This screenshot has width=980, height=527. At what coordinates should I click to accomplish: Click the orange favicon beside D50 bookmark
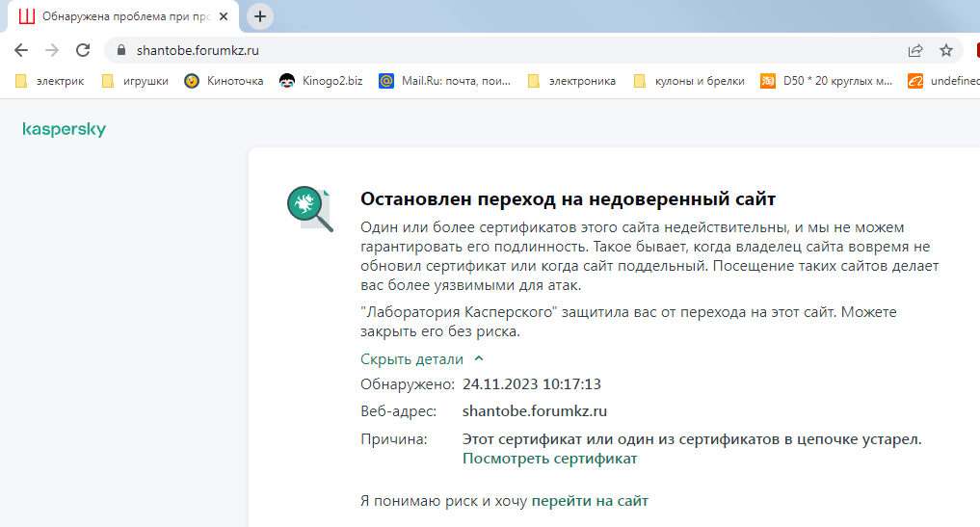[x=767, y=81]
